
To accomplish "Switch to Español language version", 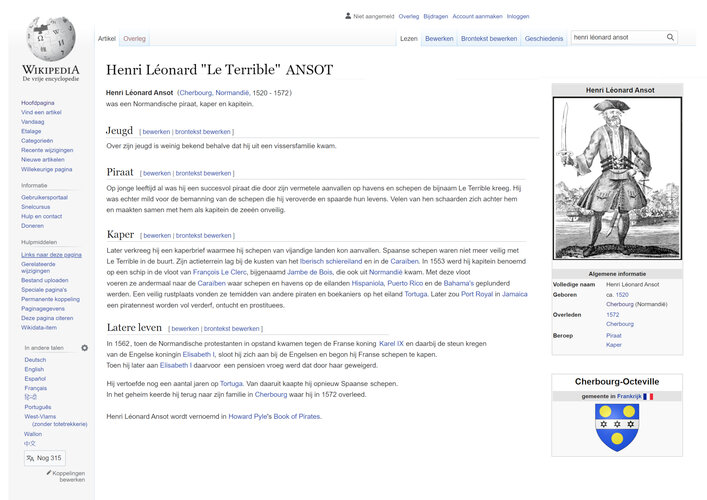I will [35, 379].
